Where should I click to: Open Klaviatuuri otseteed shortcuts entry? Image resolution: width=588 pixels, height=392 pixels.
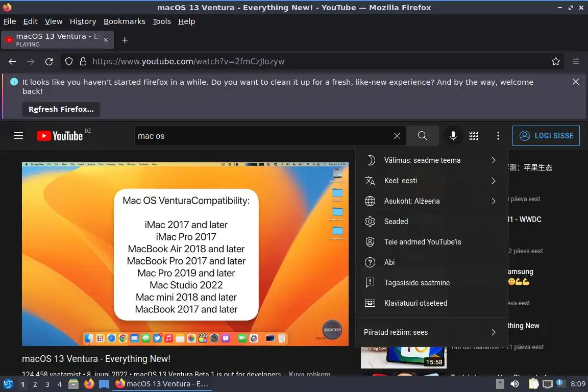pyautogui.click(x=432, y=303)
